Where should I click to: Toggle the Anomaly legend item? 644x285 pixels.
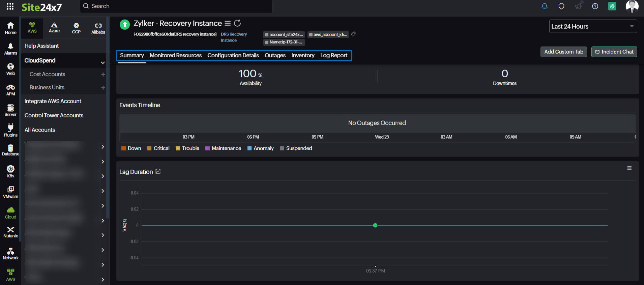260,148
